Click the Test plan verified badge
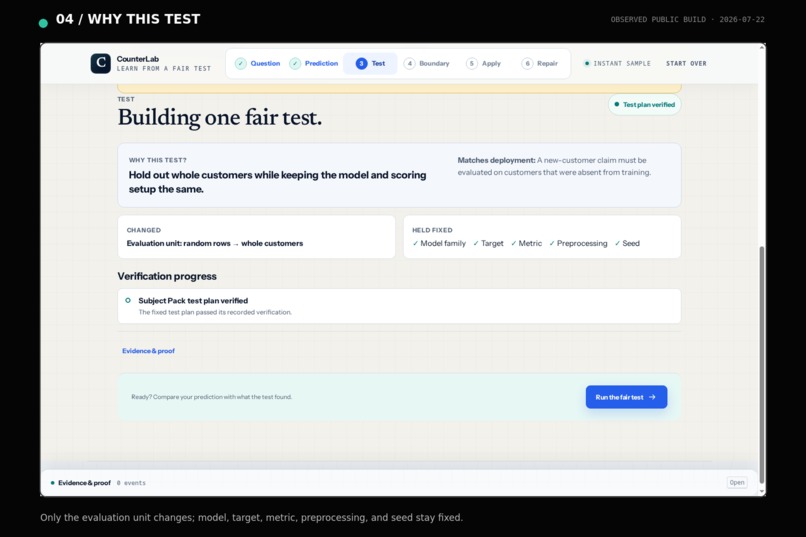The width and height of the screenshot is (806, 537). pyautogui.click(x=645, y=104)
